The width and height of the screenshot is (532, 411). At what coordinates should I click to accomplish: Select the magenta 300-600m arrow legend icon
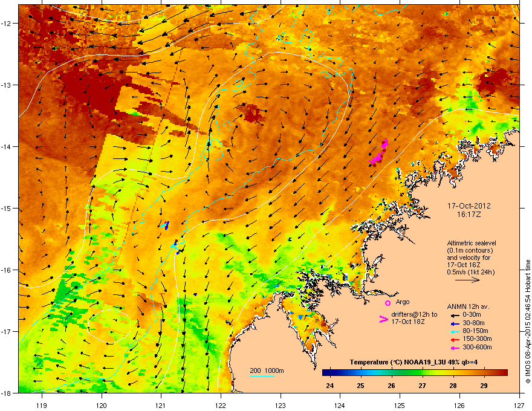(455, 348)
